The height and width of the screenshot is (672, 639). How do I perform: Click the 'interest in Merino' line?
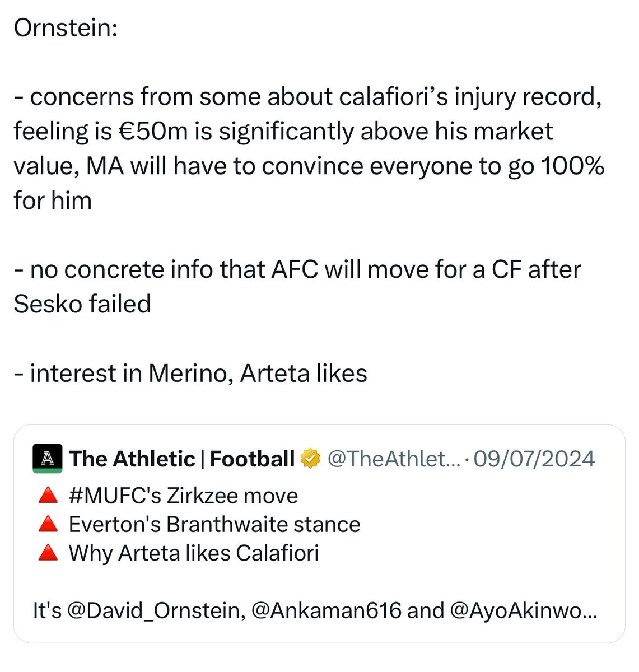(x=190, y=374)
